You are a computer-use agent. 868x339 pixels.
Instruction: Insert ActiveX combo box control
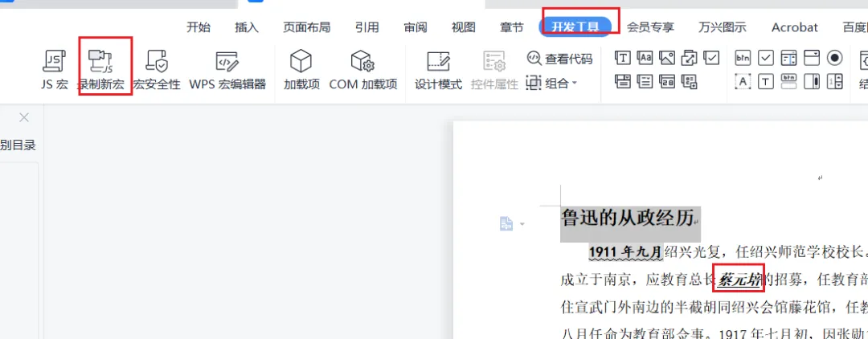pos(812,58)
